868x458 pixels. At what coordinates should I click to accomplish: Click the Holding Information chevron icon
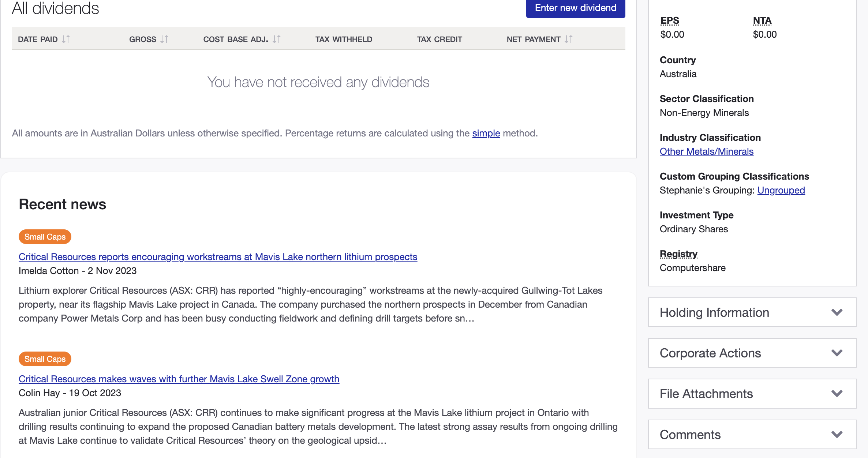point(837,313)
